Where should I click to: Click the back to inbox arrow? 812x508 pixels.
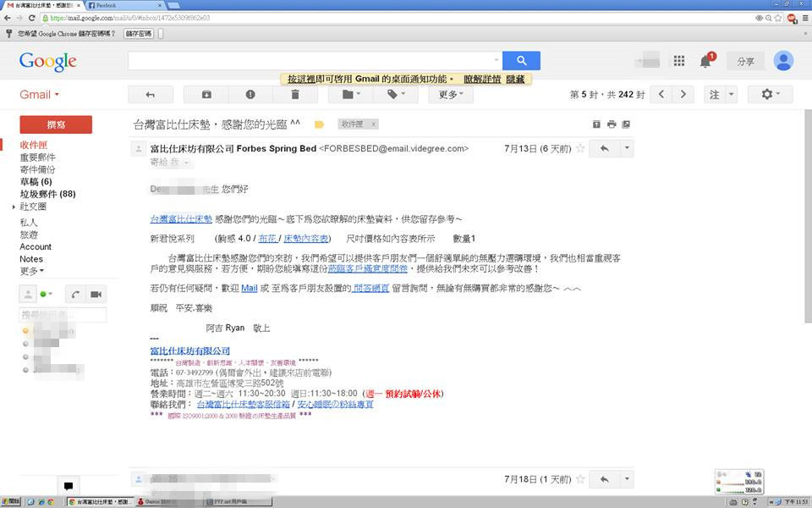coord(151,94)
